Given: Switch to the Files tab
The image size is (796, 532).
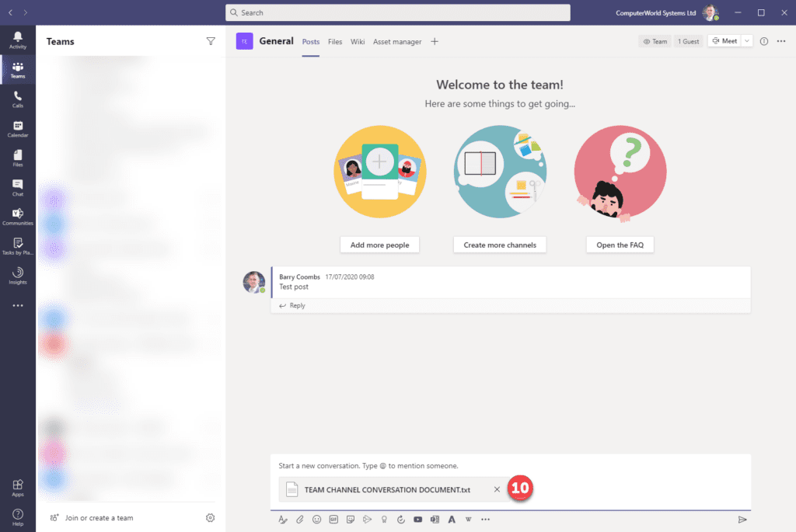Looking at the screenshot, I should [335, 42].
